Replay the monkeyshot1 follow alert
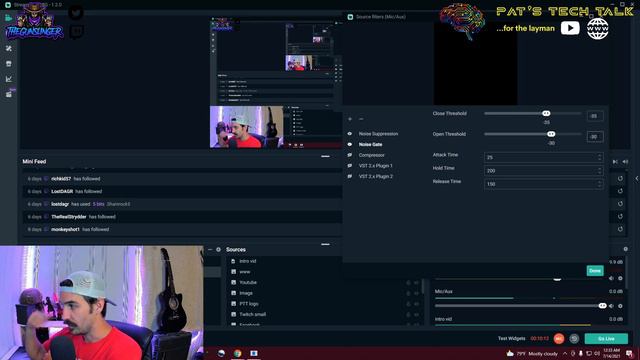Image resolution: width=640 pixels, height=360 pixels. 620,229
